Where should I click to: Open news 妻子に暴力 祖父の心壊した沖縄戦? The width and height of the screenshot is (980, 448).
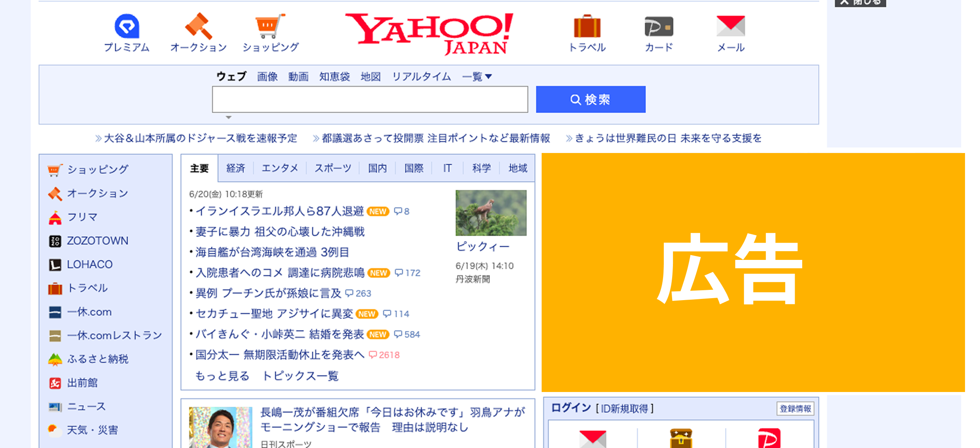click(x=280, y=232)
